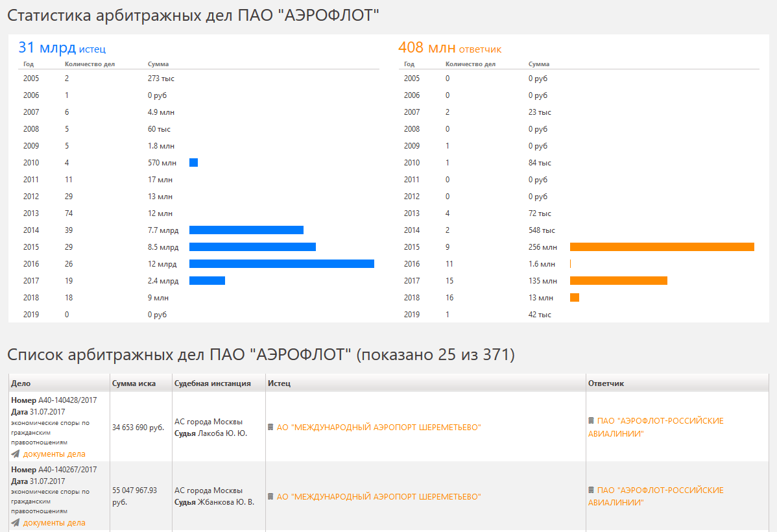Open 'документы дела' link for case A40-140428/2017
The width and height of the screenshot is (777, 532).
pos(54,453)
